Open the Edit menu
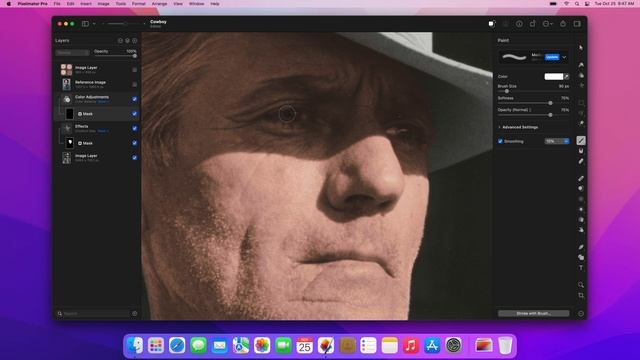The width and height of the screenshot is (640, 360). click(71, 4)
